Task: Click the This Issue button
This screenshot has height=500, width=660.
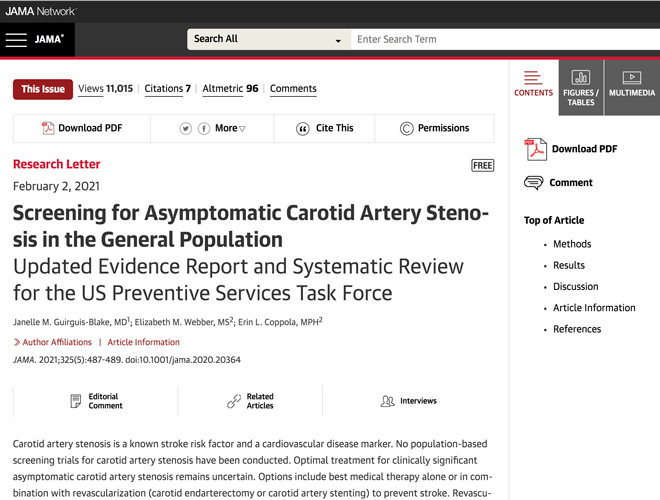Action: [x=43, y=89]
